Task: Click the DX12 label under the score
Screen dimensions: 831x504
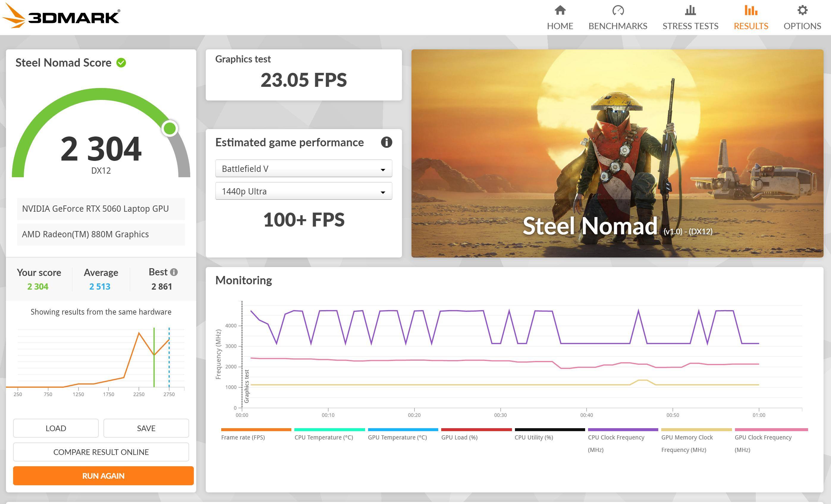Action: tap(101, 171)
